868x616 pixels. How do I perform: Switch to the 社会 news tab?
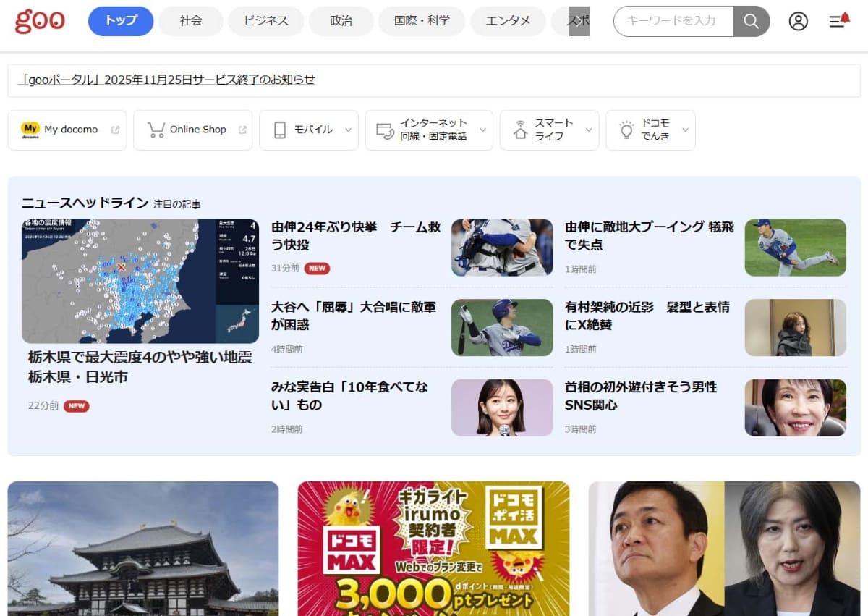pos(190,21)
